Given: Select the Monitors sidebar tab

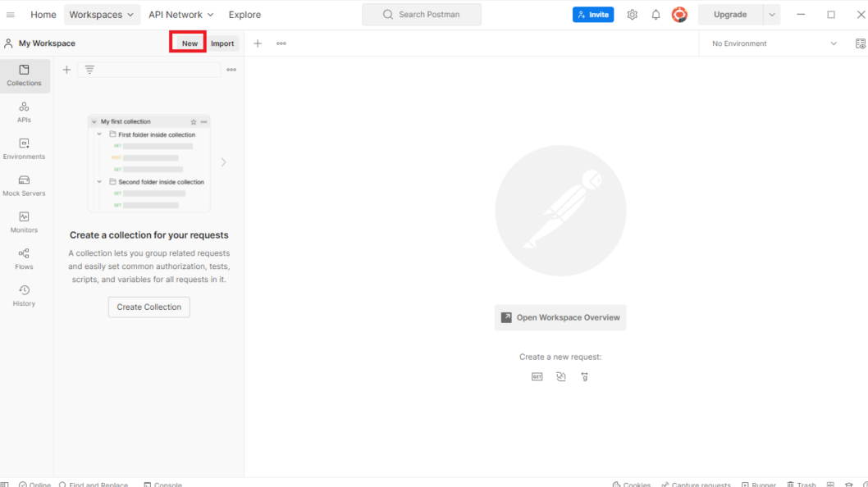Looking at the screenshot, I should pos(24,222).
